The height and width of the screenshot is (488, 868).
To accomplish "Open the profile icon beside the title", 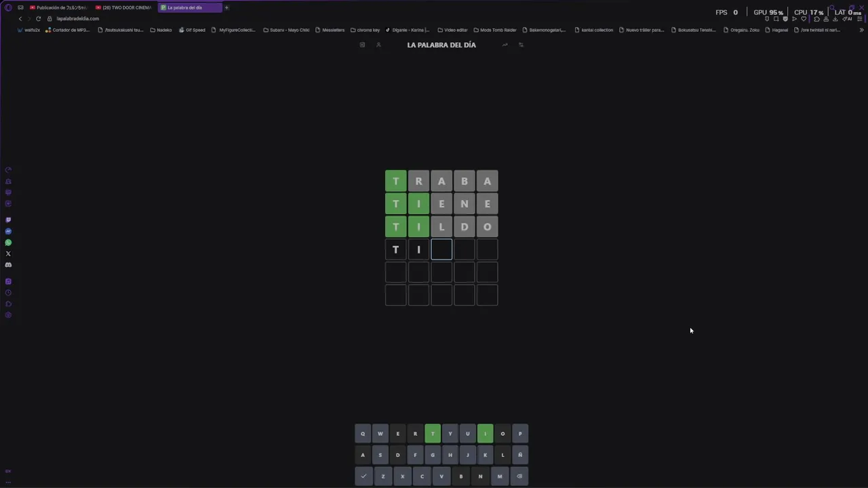I will [x=378, y=45].
